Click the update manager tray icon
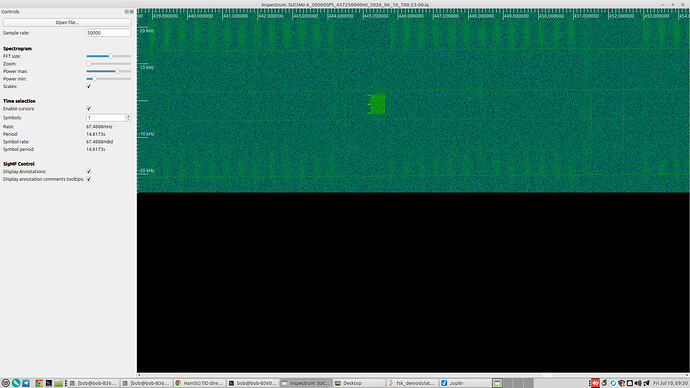Viewport: 690px width, 388px height. tap(604, 383)
